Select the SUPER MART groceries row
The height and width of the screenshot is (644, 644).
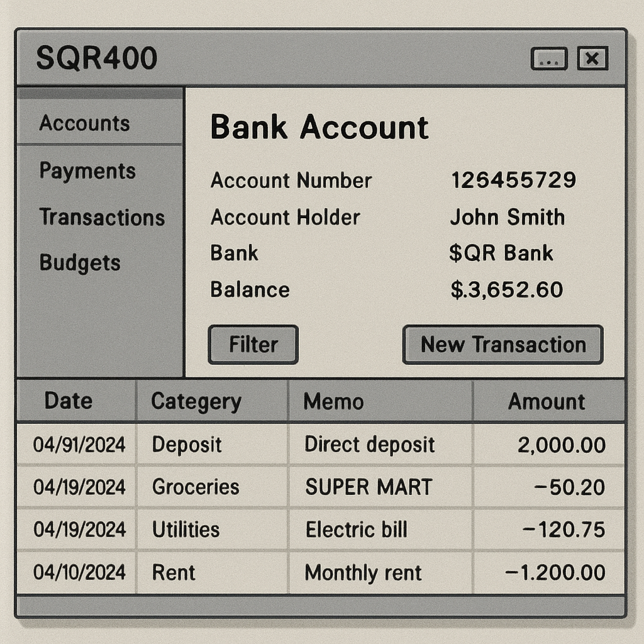pos(369,487)
